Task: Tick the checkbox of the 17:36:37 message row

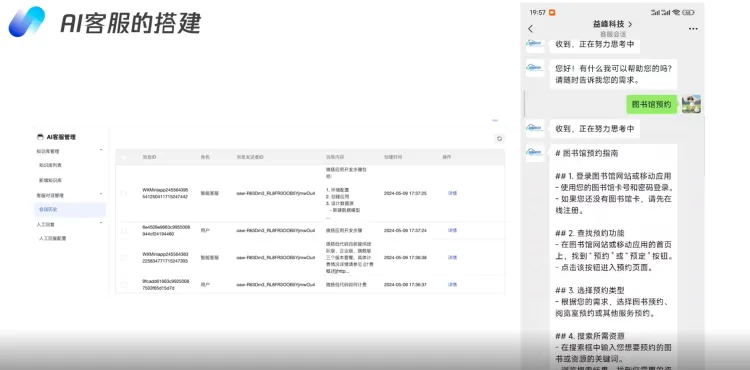Action: point(123,285)
